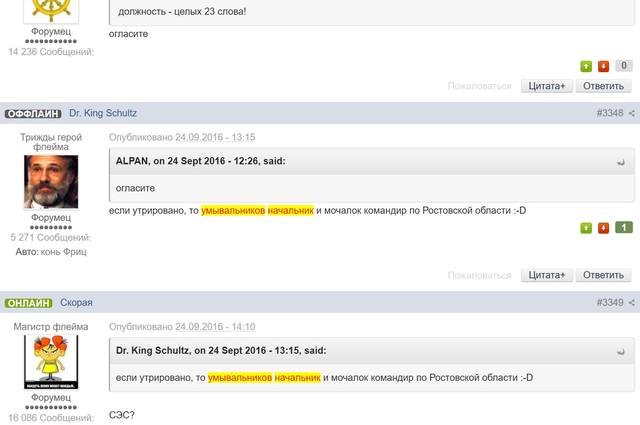View reputation score 1 on post #3348

[x=623, y=228]
